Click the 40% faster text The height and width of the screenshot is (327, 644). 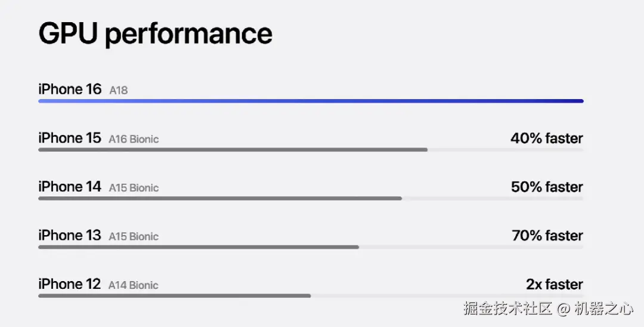pyautogui.click(x=547, y=138)
